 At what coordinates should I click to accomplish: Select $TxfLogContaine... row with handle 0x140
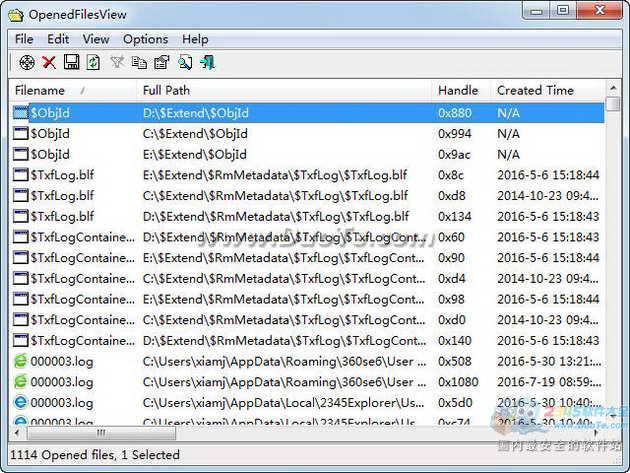point(307,341)
